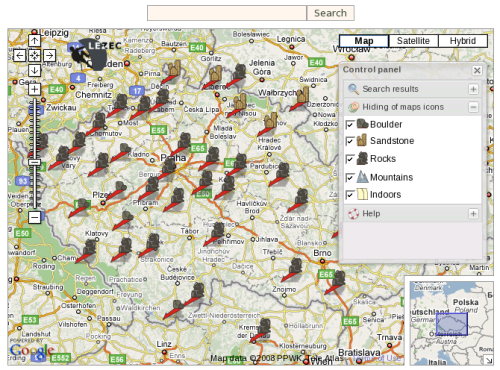Switch to Satellite map view
Image resolution: width=500 pixels, height=370 pixels.
coord(413,41)
